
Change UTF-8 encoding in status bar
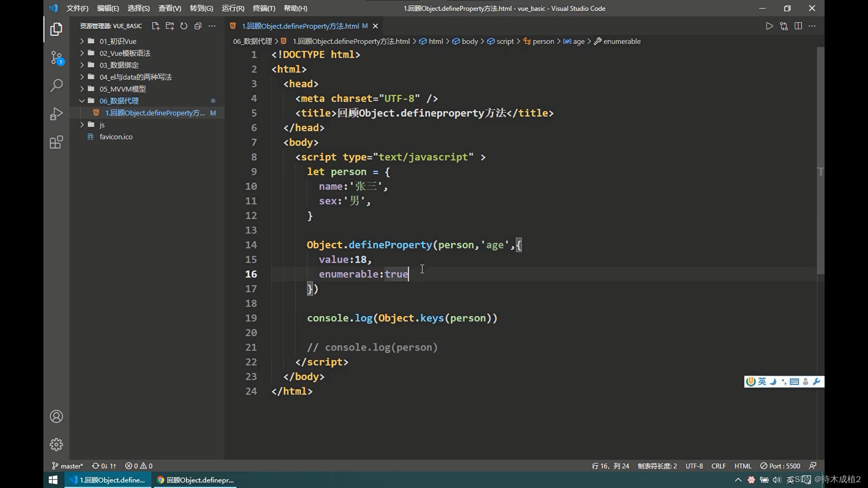pos(694,466)
